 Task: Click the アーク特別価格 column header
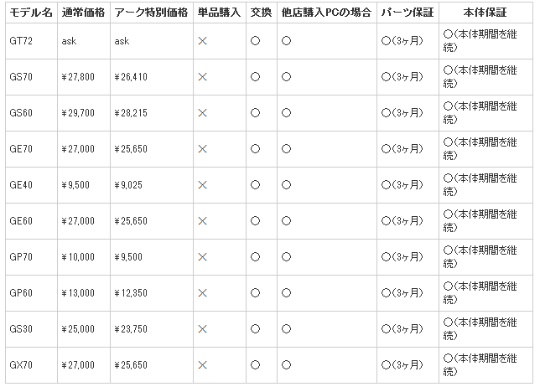[x=150, y=13]
